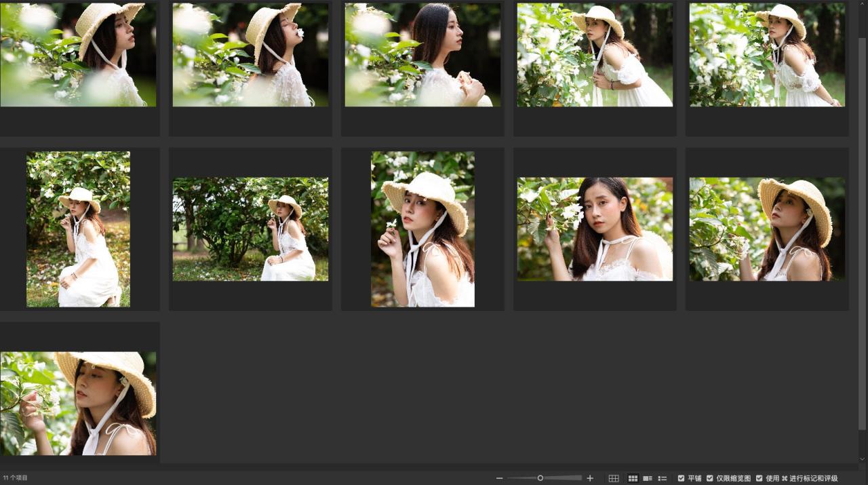Select the vertical close-up holding flower near face
868x485 pixels.
[x=422, y=229]
